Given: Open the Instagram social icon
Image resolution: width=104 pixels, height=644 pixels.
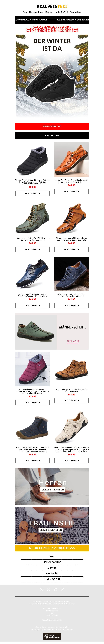Looking at the screenshot, I should pyautogui.click(x=55, y=589).
